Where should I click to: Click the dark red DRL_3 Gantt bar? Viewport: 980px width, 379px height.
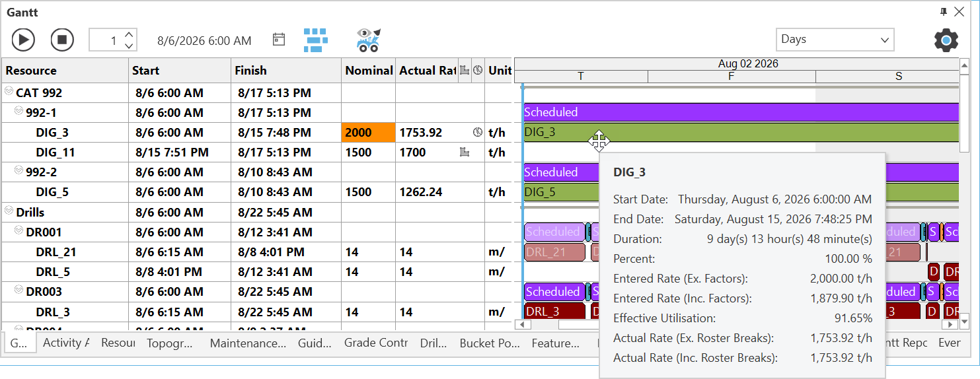point(555,312)
